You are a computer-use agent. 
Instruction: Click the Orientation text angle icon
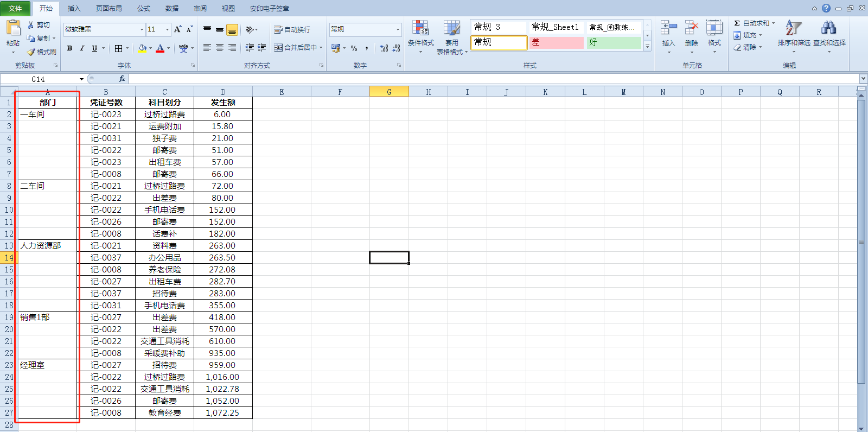(x=250, y=29)
